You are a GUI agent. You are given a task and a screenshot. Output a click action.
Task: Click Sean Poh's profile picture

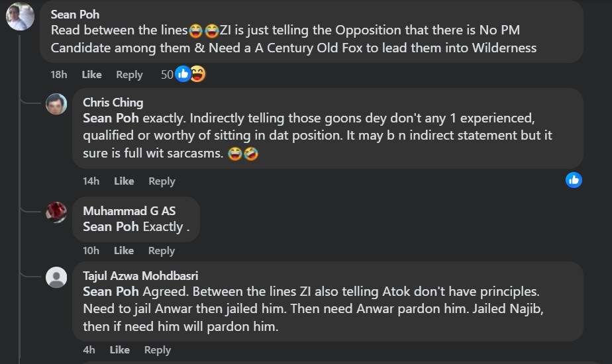(x=20, y=16)
